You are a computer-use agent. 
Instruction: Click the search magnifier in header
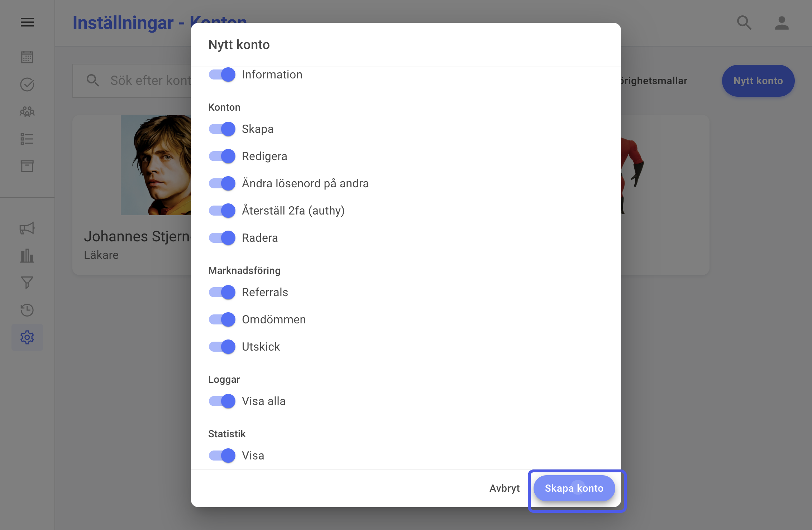(744, 23)
